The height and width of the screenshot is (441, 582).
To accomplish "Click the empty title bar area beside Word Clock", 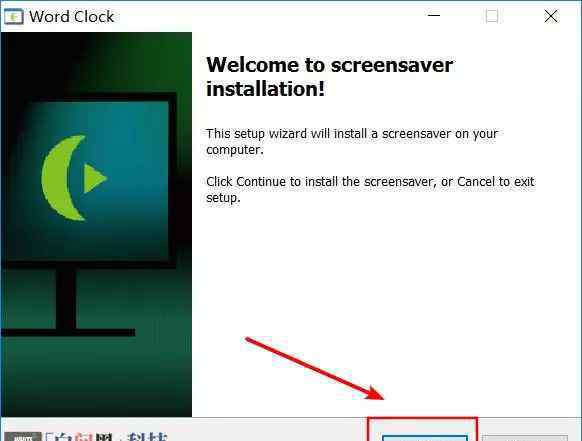I will (267, 16).
